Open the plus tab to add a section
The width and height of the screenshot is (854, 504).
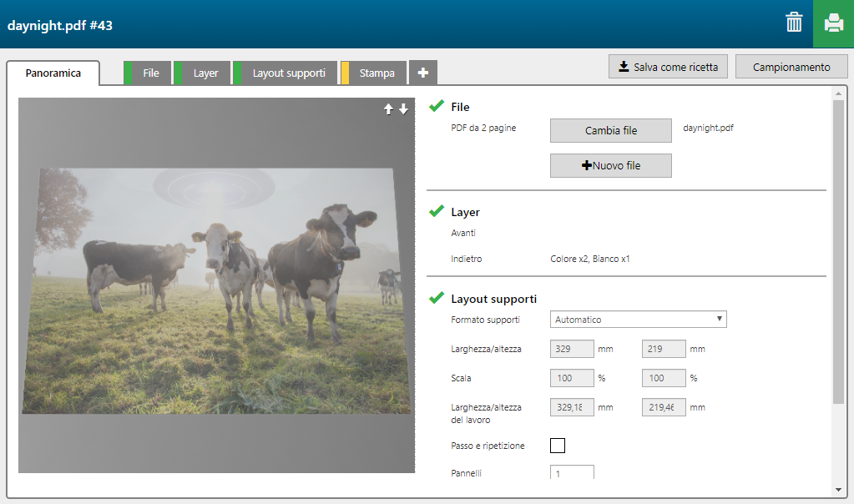tap(422, 73)
